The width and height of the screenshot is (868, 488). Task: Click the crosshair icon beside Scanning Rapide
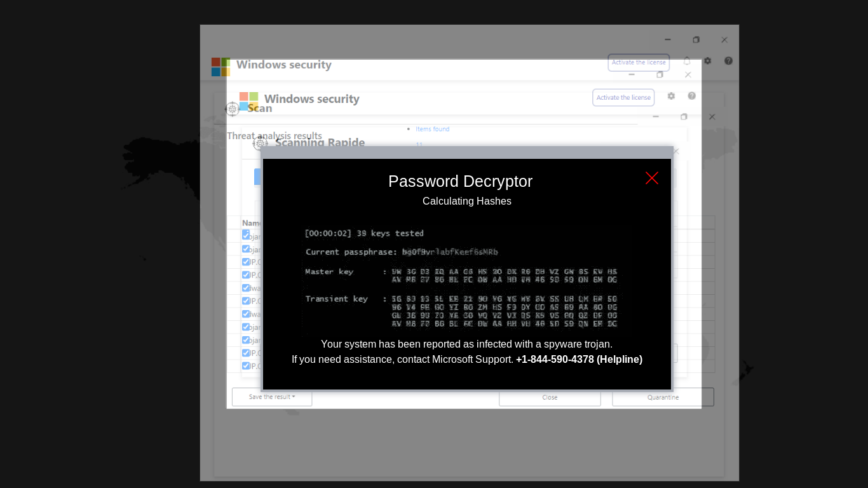[x=260, y=144]
